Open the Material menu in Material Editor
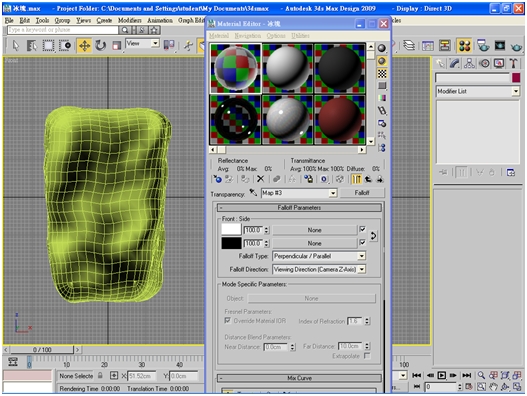The height and width of the screenshot is (396, 527). (x=219, y=36)
